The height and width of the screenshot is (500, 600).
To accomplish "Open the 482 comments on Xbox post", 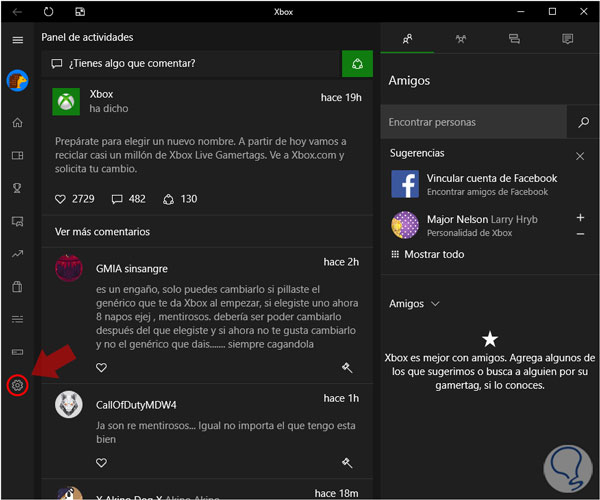I will coord(129,199).
